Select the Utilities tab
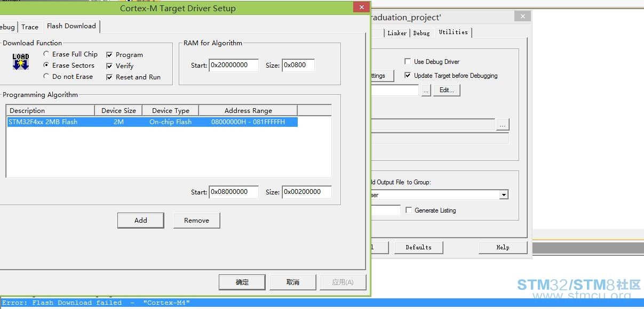Screen dimensions: 644x309 point(453,32)
